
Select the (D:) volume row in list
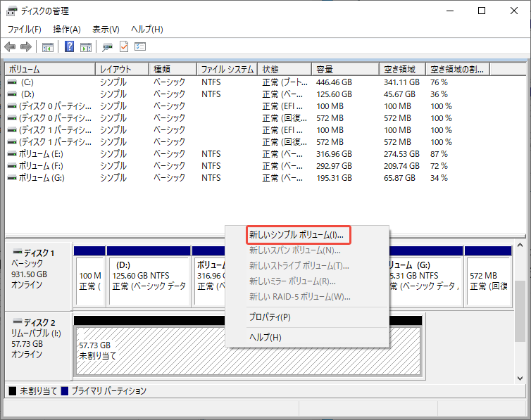coord(264,94)
